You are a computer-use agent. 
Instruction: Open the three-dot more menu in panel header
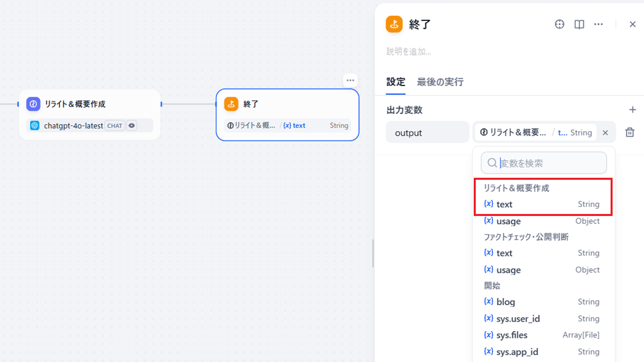[599, 24]
